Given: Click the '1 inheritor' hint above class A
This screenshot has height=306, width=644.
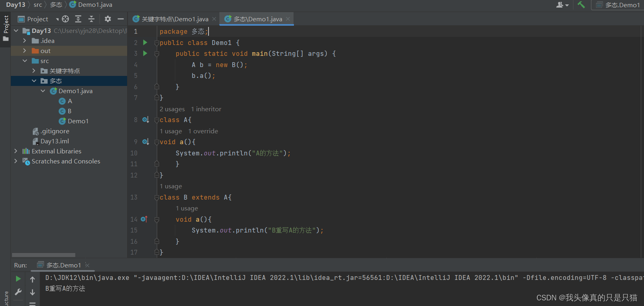Looking at the screenshot, I should [206, 109].
